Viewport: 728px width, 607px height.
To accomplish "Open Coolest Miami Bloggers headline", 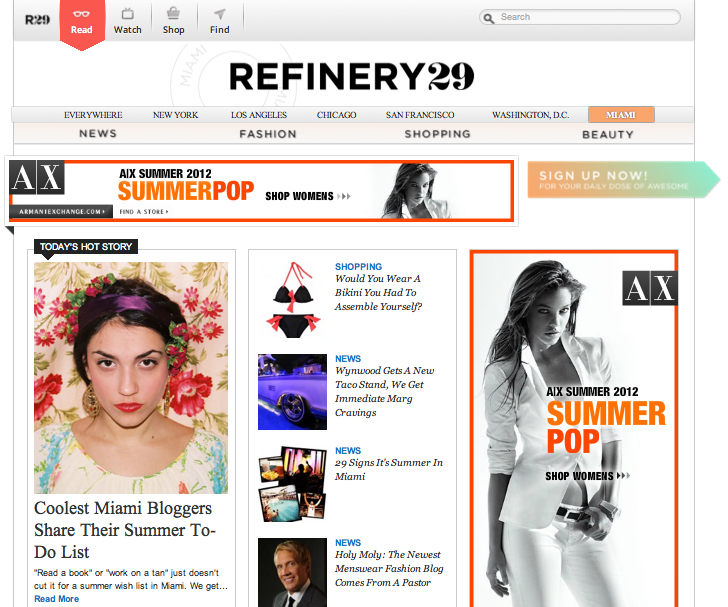I will pyautogui.click(x=124, y=530).
